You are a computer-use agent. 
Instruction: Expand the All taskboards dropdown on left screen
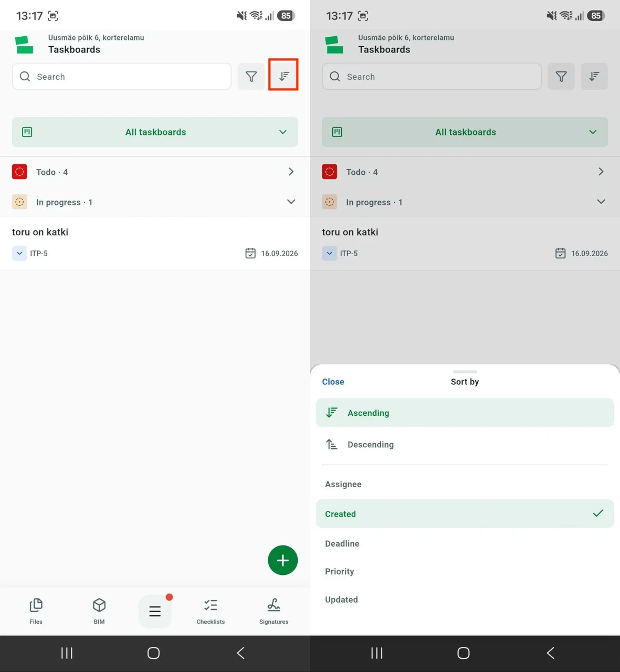[155, 132]
